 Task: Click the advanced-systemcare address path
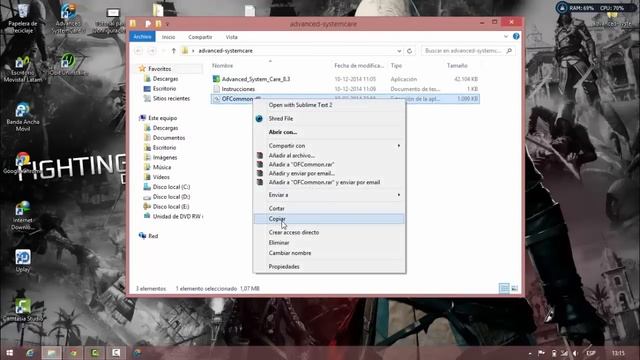tap(225, 51)
